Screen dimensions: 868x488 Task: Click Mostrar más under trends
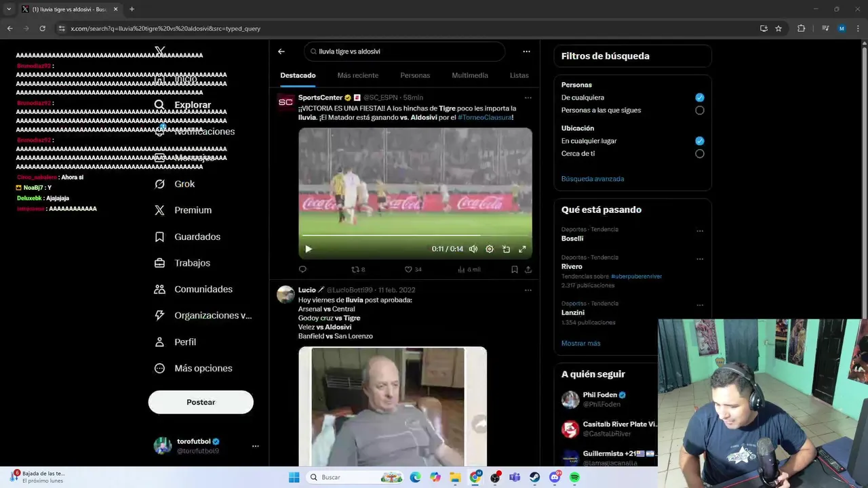point(580,344)
